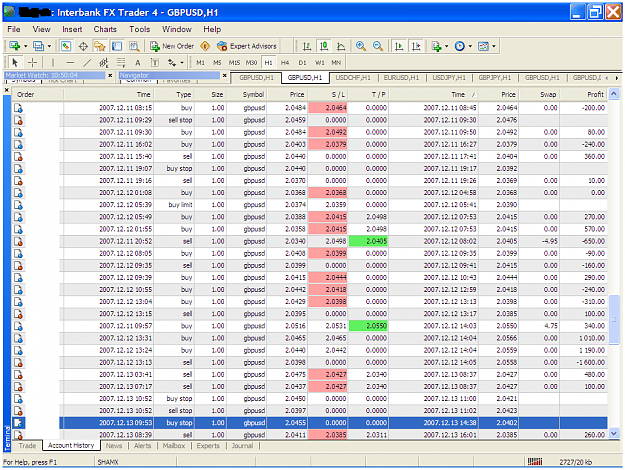Toggle the Navigator window star-folder icon
The image size is (625, 470).
[100, 46]
